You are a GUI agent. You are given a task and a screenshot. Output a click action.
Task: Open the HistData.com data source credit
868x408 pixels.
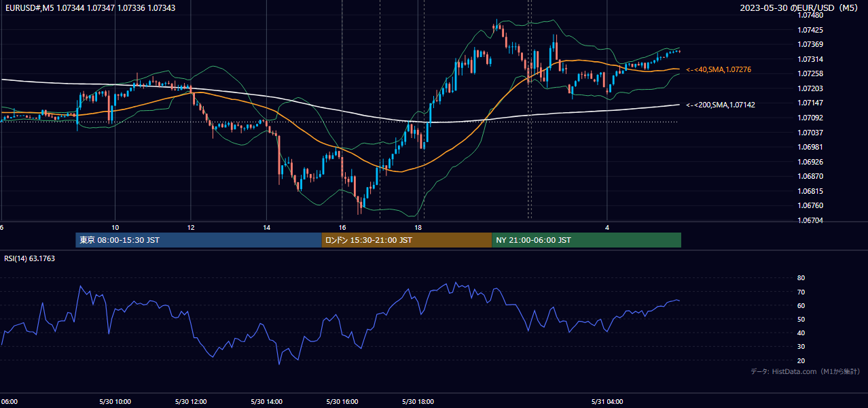(806, 371)
